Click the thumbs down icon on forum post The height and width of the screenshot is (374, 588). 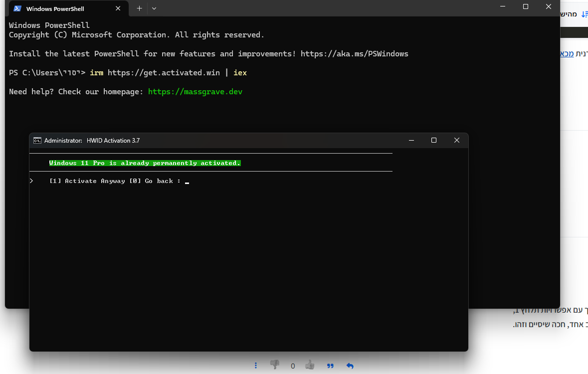pos(274,365)
